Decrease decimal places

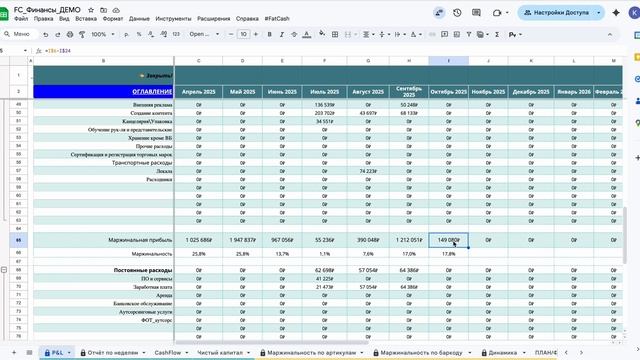click(x=151, y=35)
